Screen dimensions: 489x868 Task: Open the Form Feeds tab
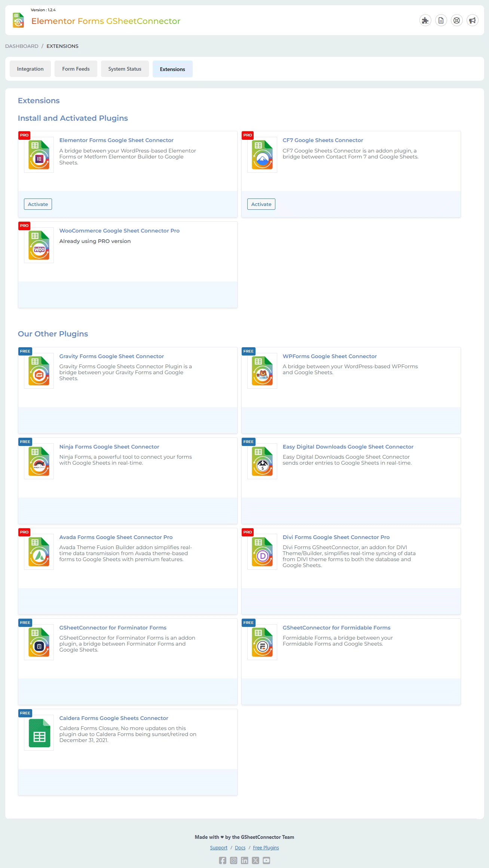(x=76, y=69)
